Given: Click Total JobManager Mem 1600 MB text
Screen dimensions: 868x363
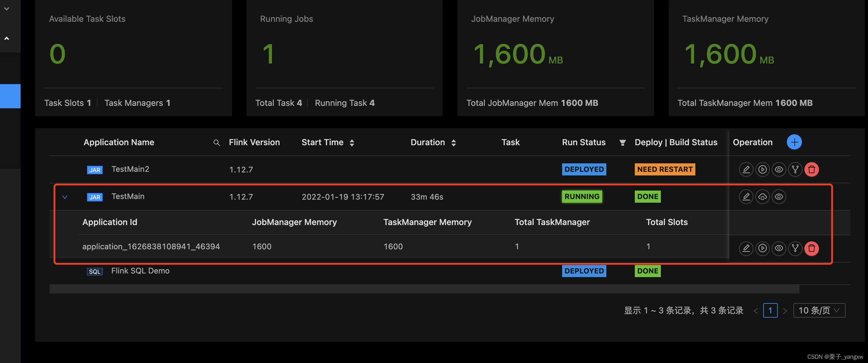Looking at the screenshot, I should coord(532,103).
